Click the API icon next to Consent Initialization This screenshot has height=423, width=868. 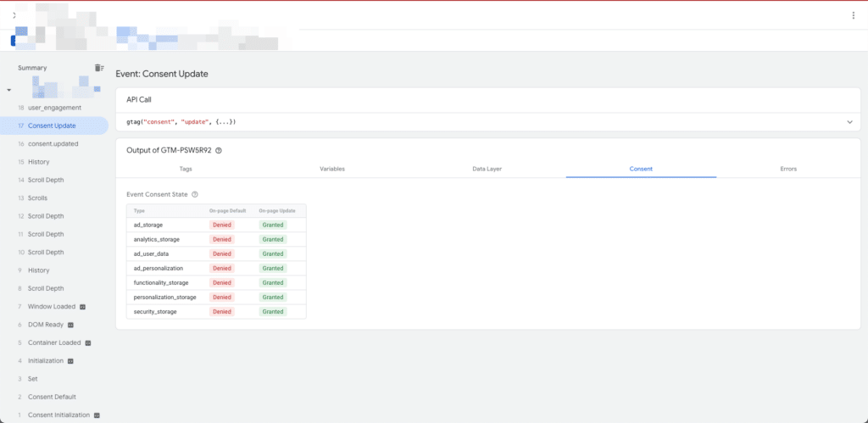97,415
